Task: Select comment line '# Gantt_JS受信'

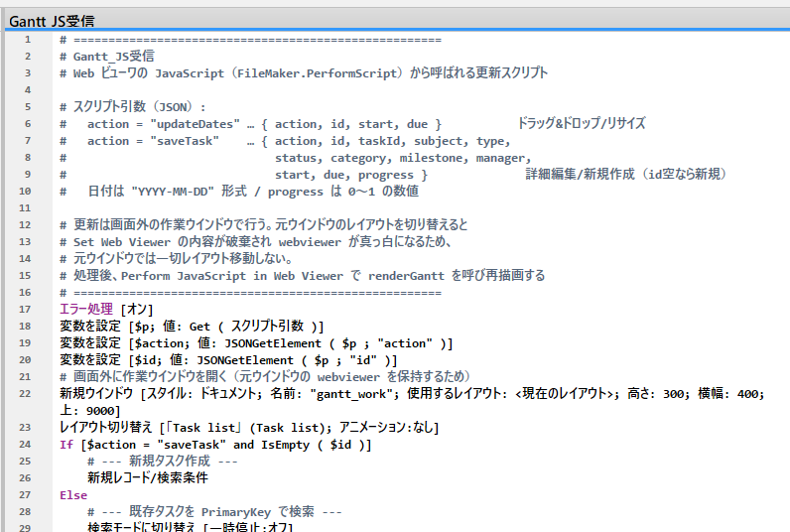Action: [107, 57]
